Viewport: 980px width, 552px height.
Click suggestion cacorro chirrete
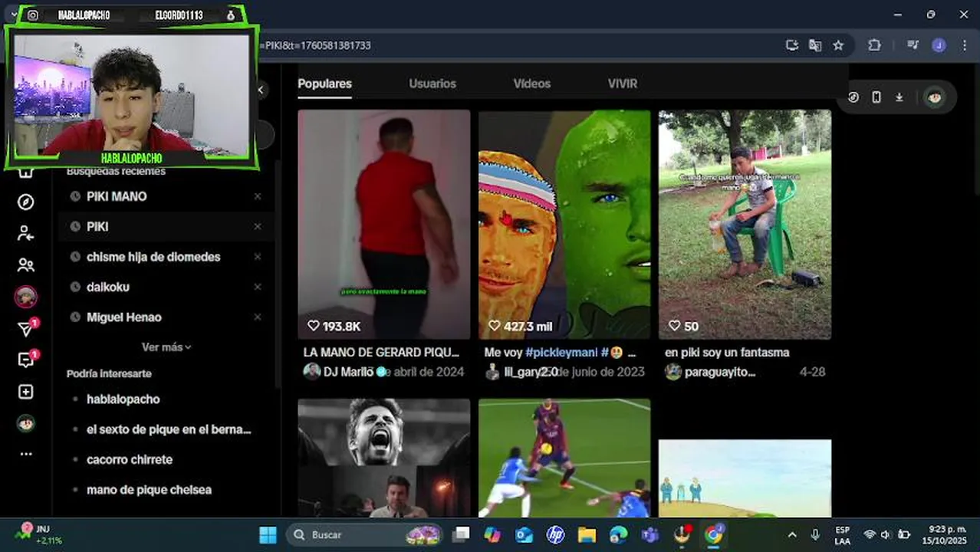click(130, 459)
